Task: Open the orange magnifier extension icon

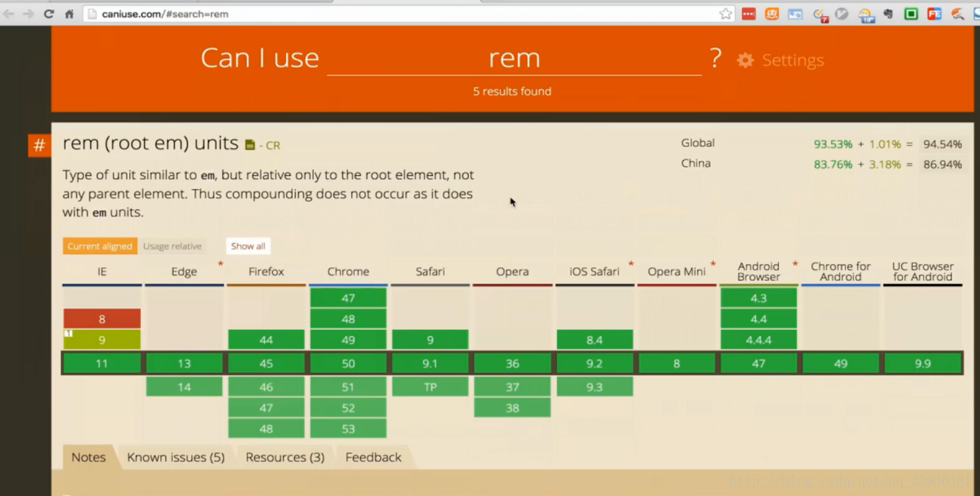Action: [x=957, y=14]
